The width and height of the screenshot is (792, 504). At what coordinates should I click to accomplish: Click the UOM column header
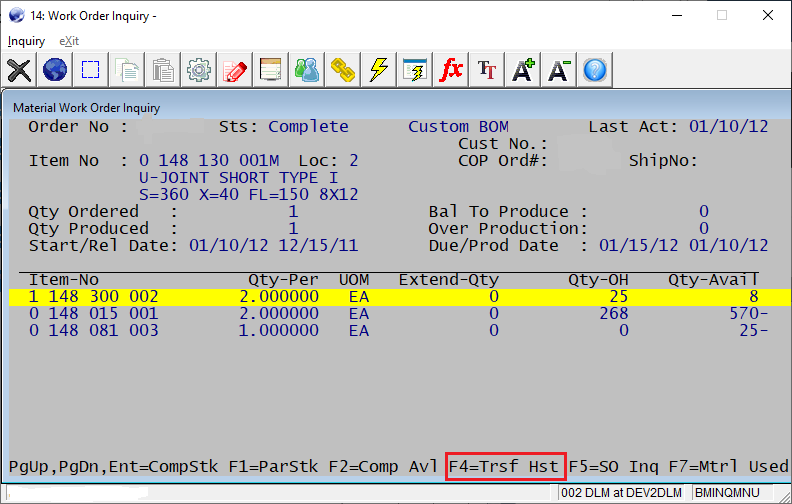click(354, 280)
